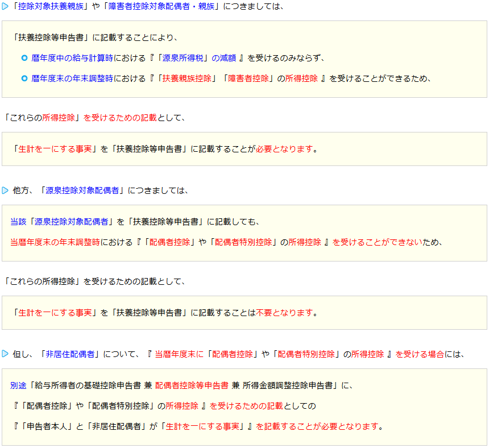The image size is (489, 448).
Task: Click the blue 「非居住配偶者」 term in 但し line
Action: pos(70,354)
